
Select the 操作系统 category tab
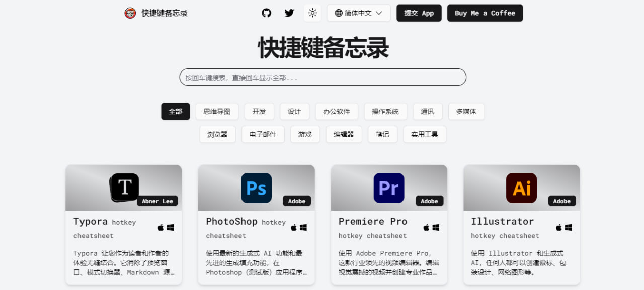tap(385, 111)
